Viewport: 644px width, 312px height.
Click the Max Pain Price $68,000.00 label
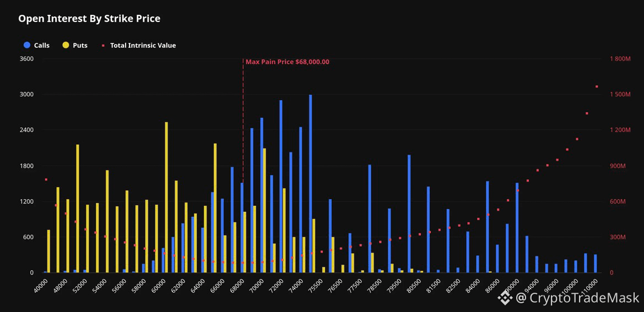coord(287,62)
